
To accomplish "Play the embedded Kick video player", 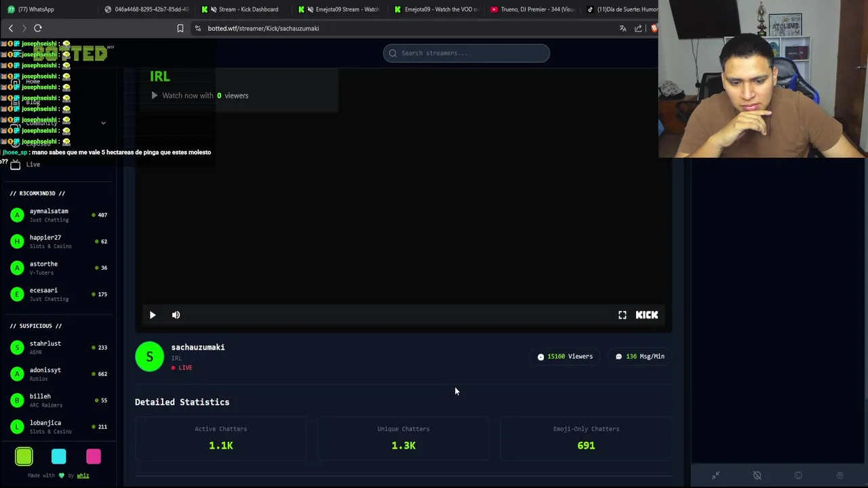I will click(153, 314).
